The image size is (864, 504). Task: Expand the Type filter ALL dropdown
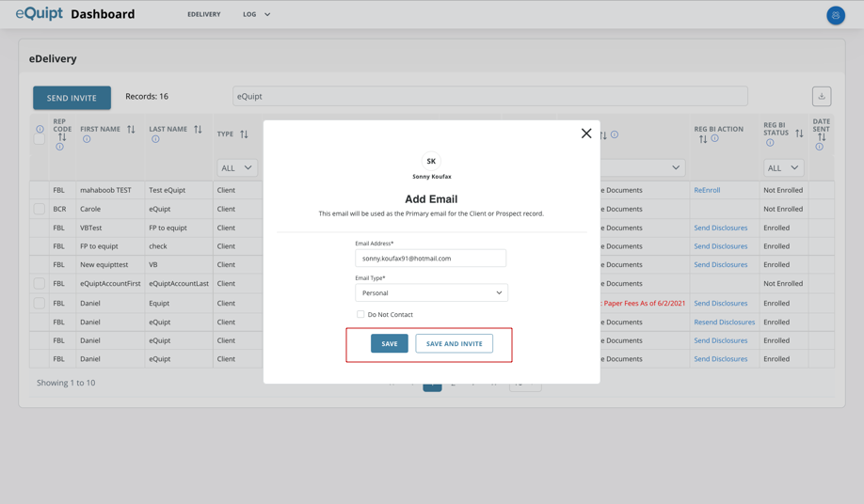(236, 167)
